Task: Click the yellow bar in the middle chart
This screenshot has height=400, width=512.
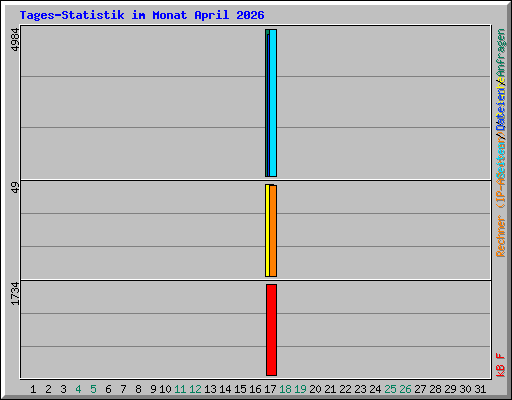Action: pos(267,230)
